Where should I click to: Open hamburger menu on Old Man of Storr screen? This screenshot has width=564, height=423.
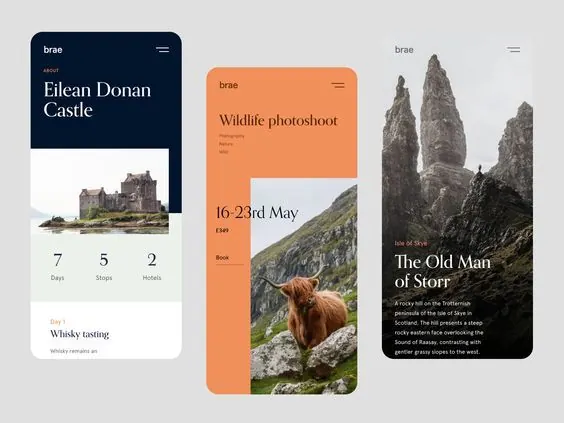point(513,50)
